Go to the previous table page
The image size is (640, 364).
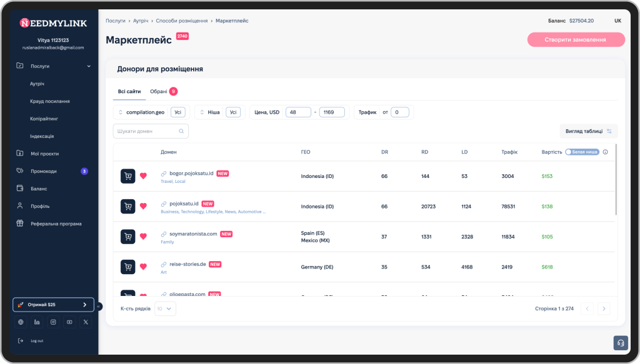tap(587, 308)
